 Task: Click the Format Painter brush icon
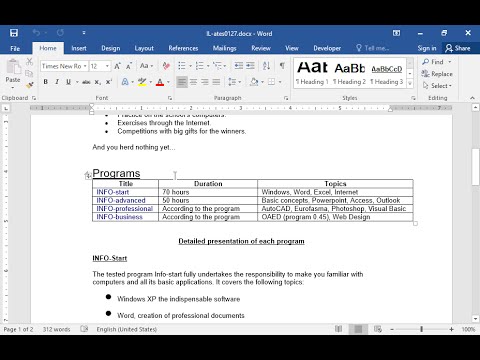tap(29, 85)
